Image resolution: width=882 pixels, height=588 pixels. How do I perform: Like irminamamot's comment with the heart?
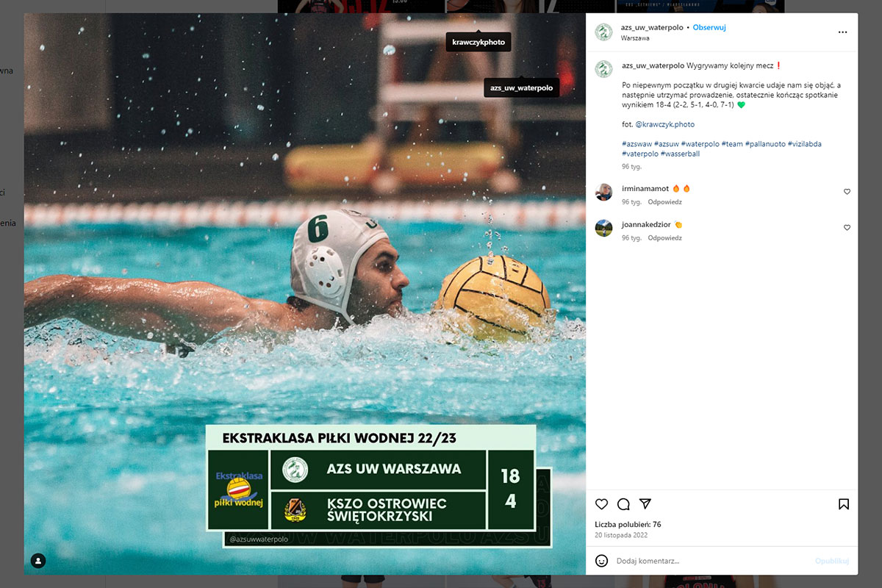pyautogui.click(x=847, y=192)
